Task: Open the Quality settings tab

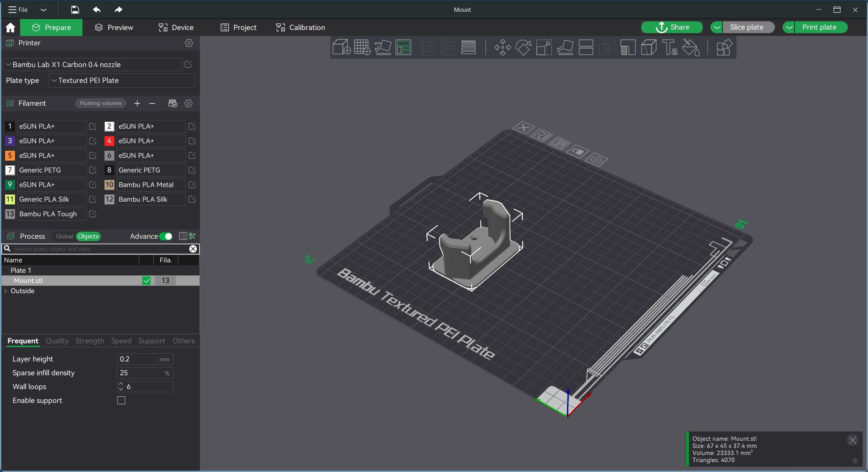Action: tap(57, 341)
